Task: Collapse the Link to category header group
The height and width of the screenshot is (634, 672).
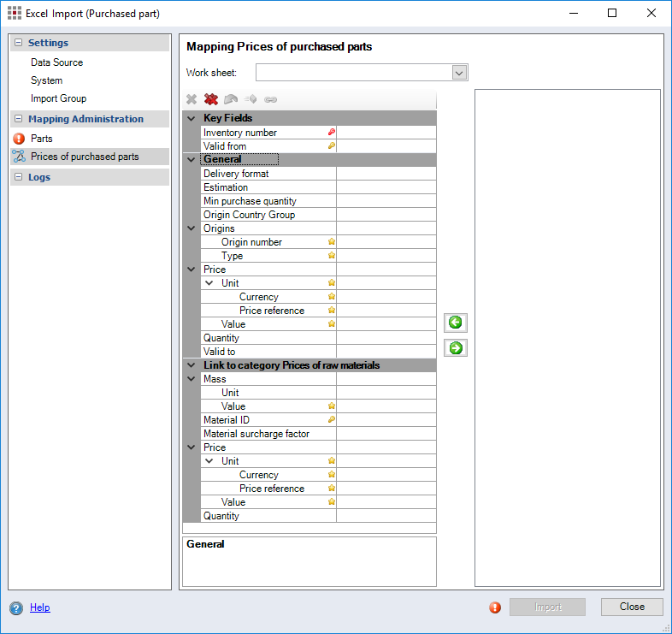Action: point(191,365)
